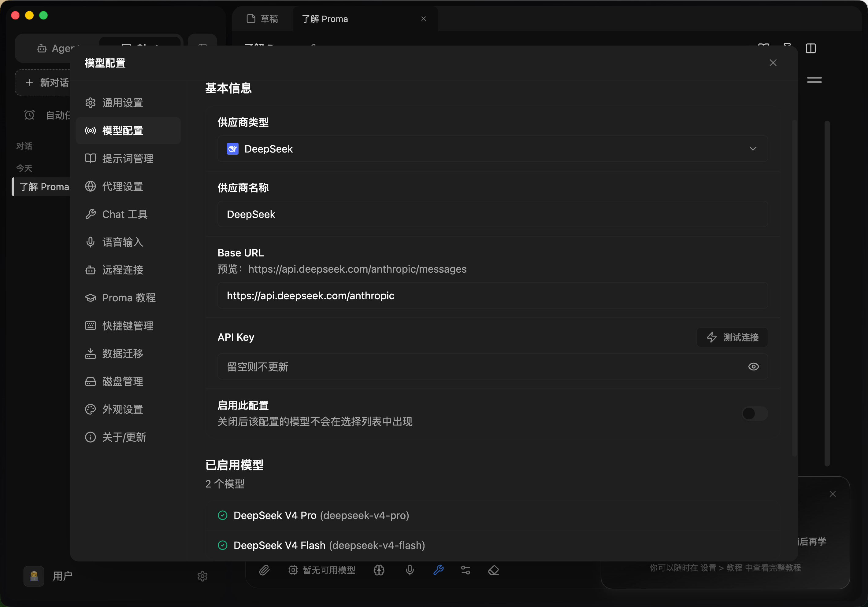Toggle the 启用此配置 switch
Screen dimensions: 868x607
[755, 414]
